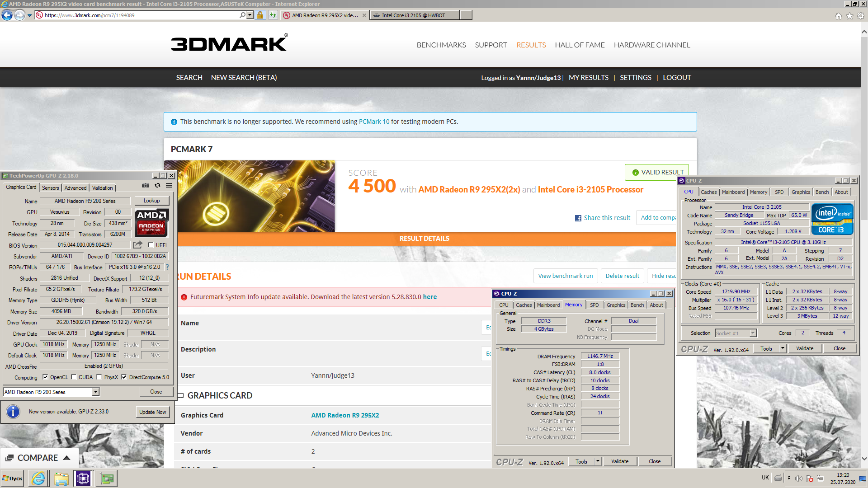Switch to Validation tab in GPU-Z
Image resolution: width=868 pixels, height=488 pixels.
click(103, 188)
